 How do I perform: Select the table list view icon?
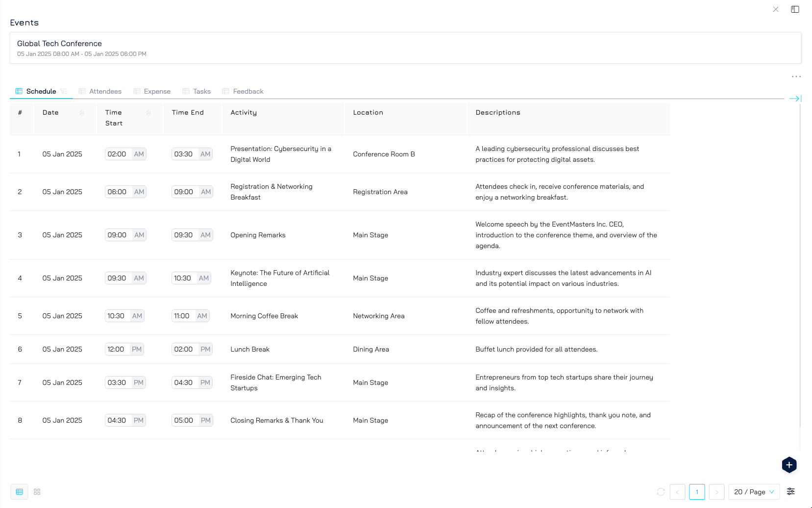tap(20, 492)
